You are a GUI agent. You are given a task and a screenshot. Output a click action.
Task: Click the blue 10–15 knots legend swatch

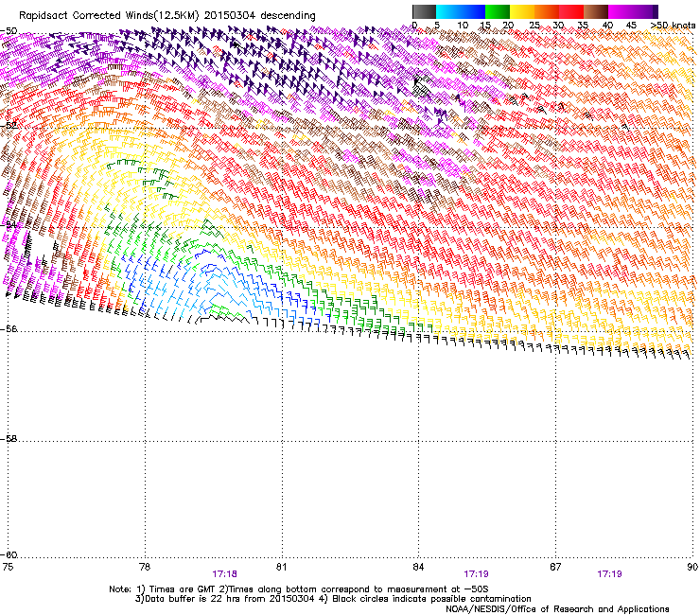pyautogui.click(x=473, y=11)
